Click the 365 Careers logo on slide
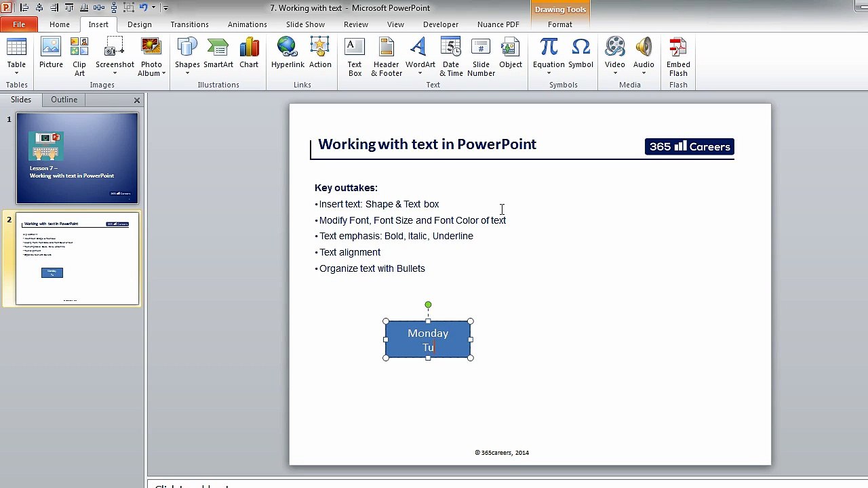The width and height of the screenshot is (868, 488). click(x=690, y=146)
